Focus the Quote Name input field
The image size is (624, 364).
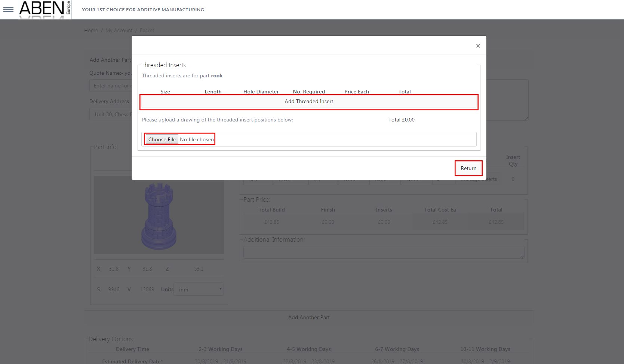coord(111,86)
